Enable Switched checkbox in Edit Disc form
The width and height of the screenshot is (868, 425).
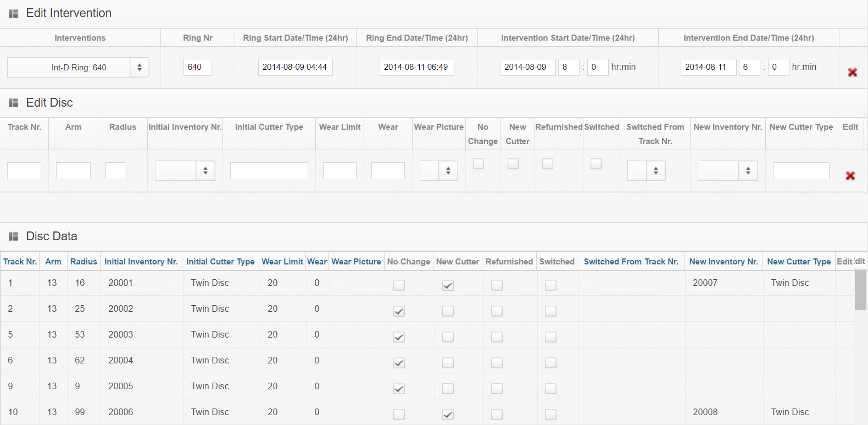tap(596, 164)
